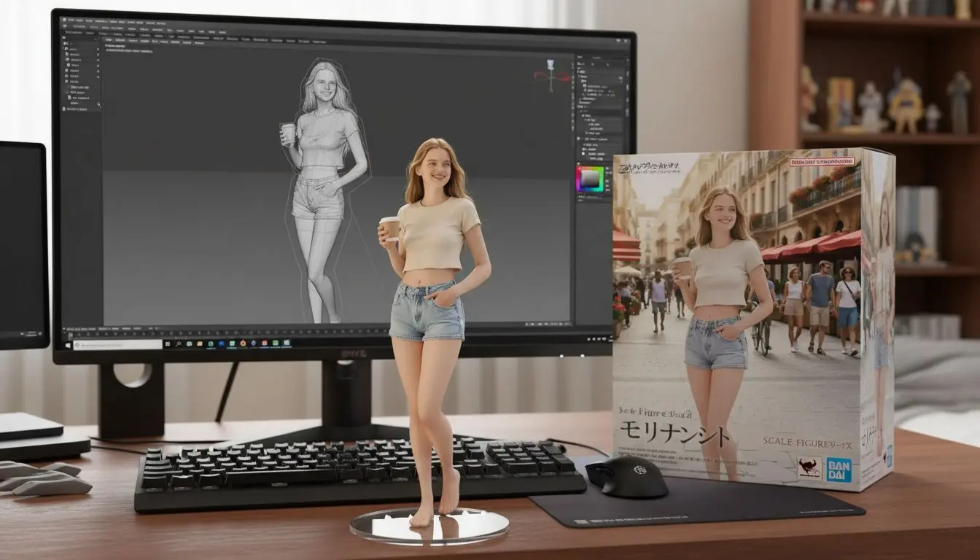
Task: Click the Windows taskbar search box
Action: point(117,343)
